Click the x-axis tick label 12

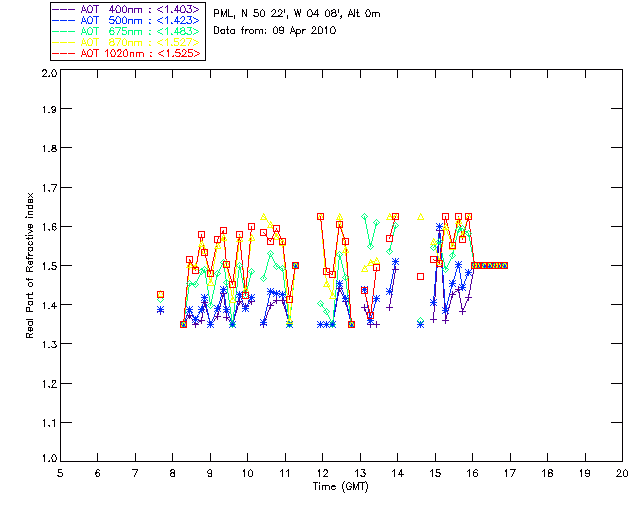point(322,473)
